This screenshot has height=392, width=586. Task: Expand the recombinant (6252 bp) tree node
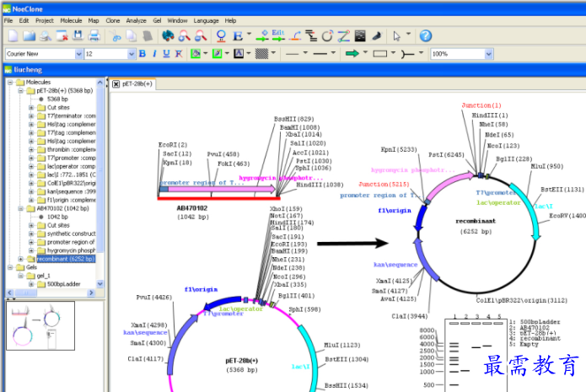click(x=21, y=259)
